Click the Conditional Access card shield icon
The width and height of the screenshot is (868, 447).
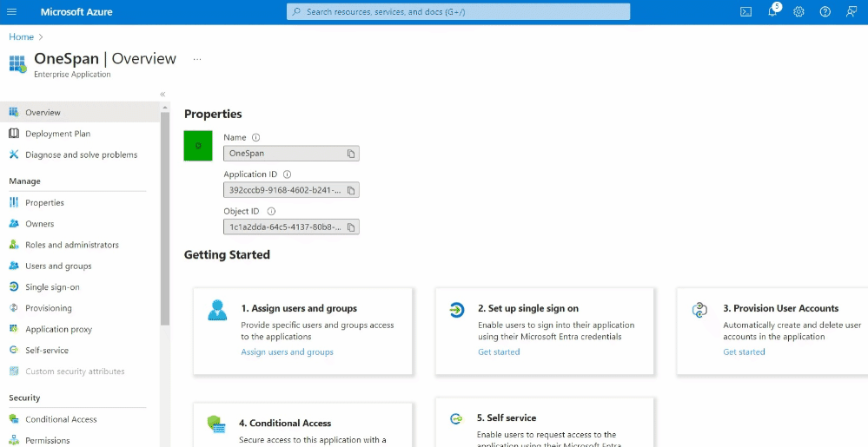point(215,425)
